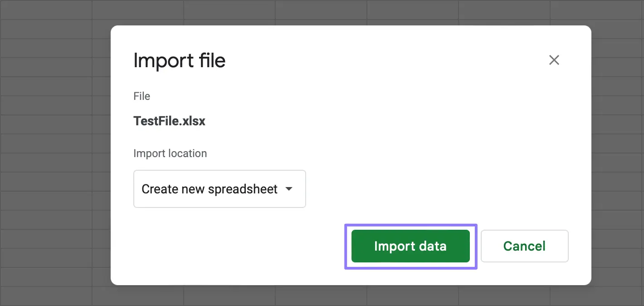The width and height of the screenshot is (644, 306).
Task: Click the green Import data button
Action: 410,246
